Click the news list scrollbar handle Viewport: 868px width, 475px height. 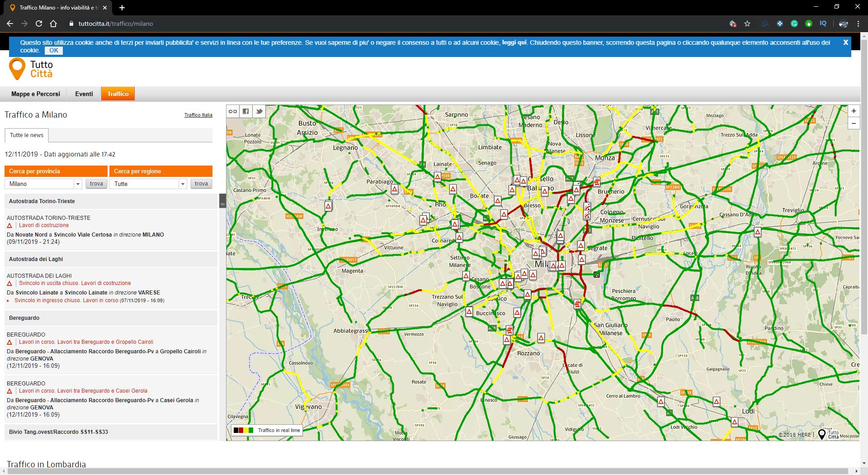pyautogui.click(x=222, y=200)
